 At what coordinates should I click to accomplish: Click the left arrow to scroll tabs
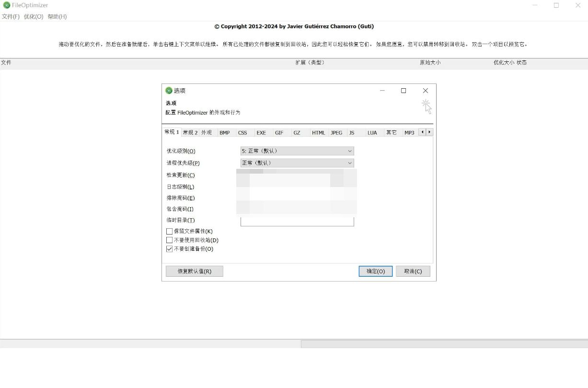[422, 132]
